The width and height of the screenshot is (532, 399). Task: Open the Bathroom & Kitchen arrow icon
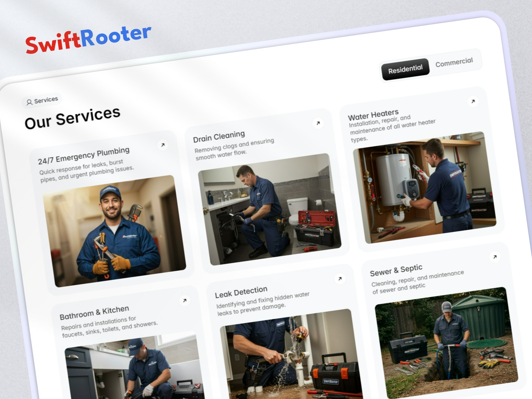tap(185, 300)
